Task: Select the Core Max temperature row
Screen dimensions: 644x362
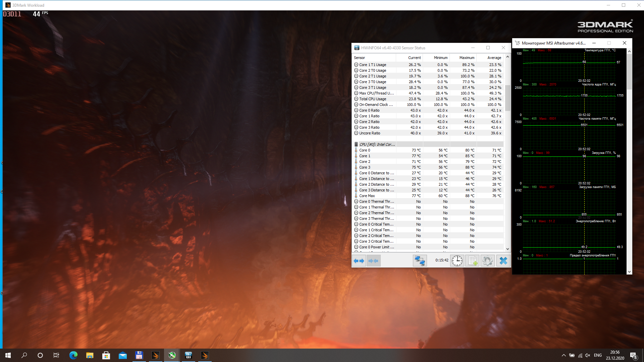Action: coord(367,196)
